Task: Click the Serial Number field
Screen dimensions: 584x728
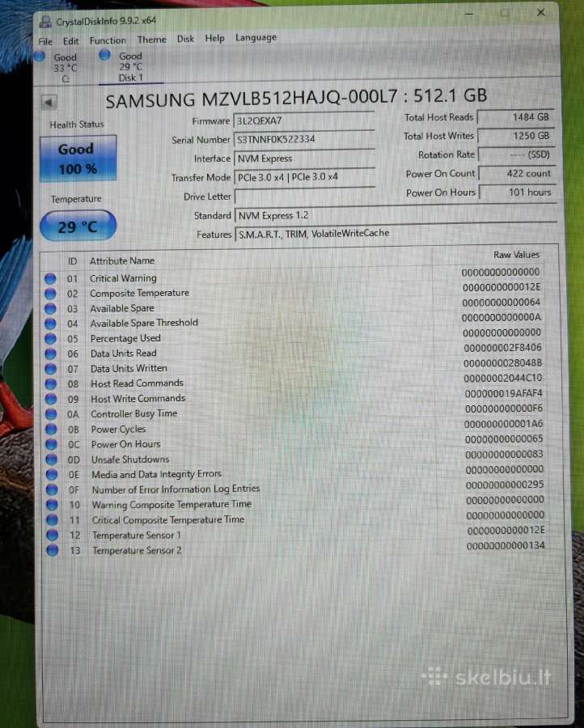Action: click(304, 139)
